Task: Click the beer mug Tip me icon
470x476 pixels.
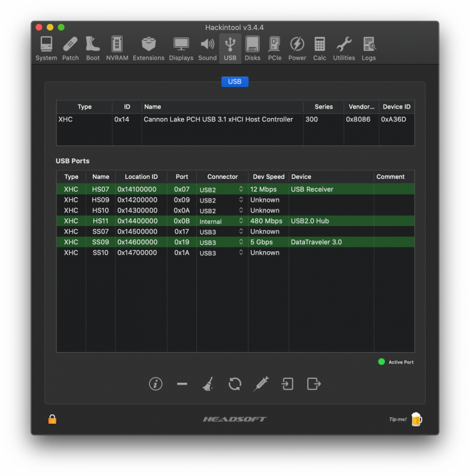Action: click(417, 419)
